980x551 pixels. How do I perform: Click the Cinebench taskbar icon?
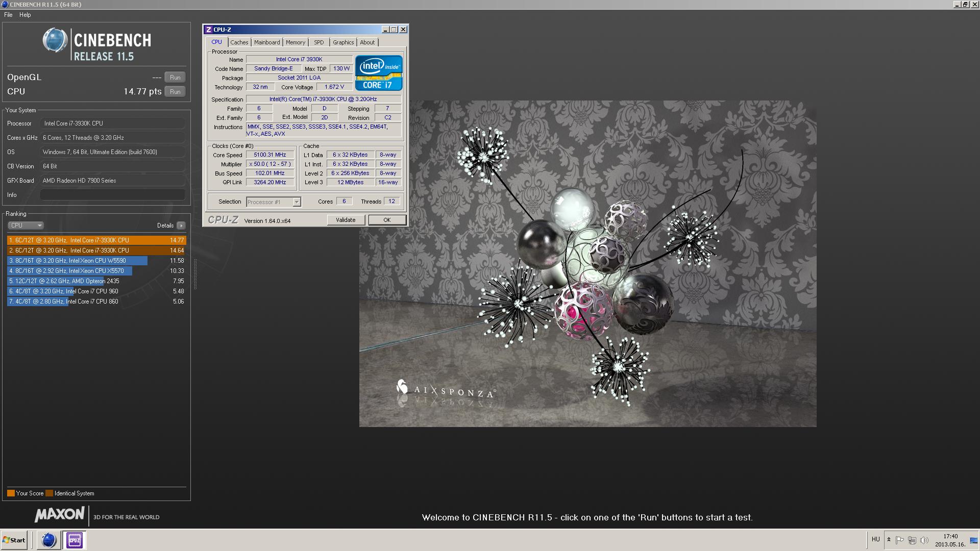click(48, 540)
